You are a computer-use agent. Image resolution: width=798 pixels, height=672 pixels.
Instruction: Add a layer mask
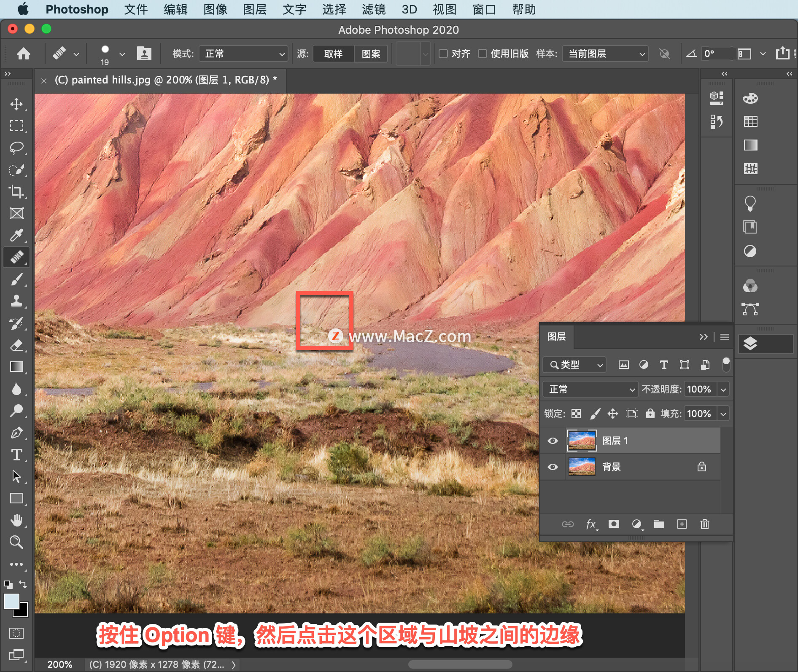pyautogui.click(x=614, y=524)
